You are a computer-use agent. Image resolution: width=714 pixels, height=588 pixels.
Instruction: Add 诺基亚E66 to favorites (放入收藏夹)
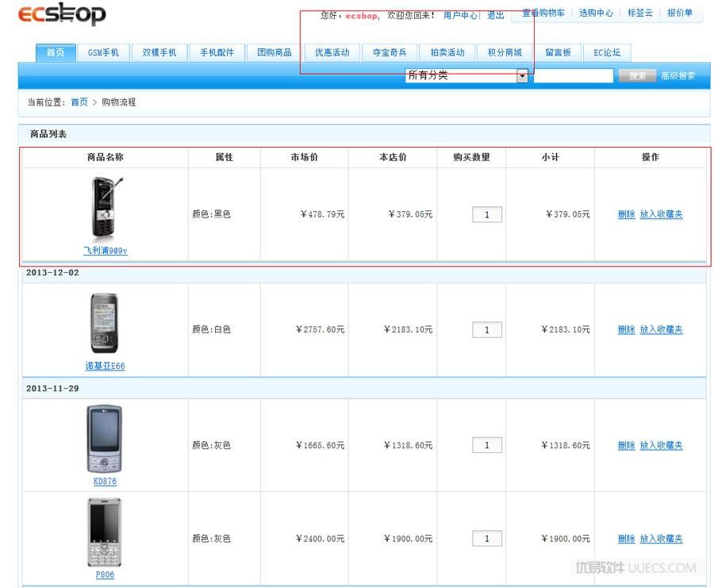point(661,329)
